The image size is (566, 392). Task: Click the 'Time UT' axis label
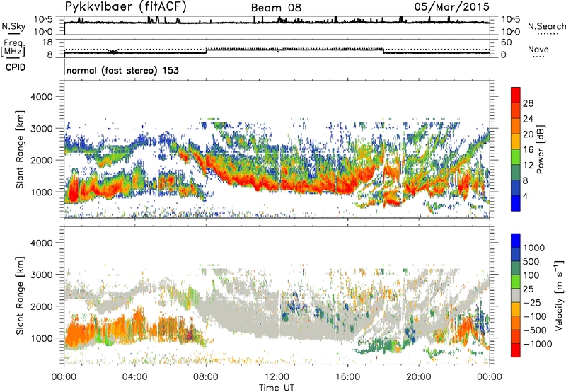coord(277,388)
